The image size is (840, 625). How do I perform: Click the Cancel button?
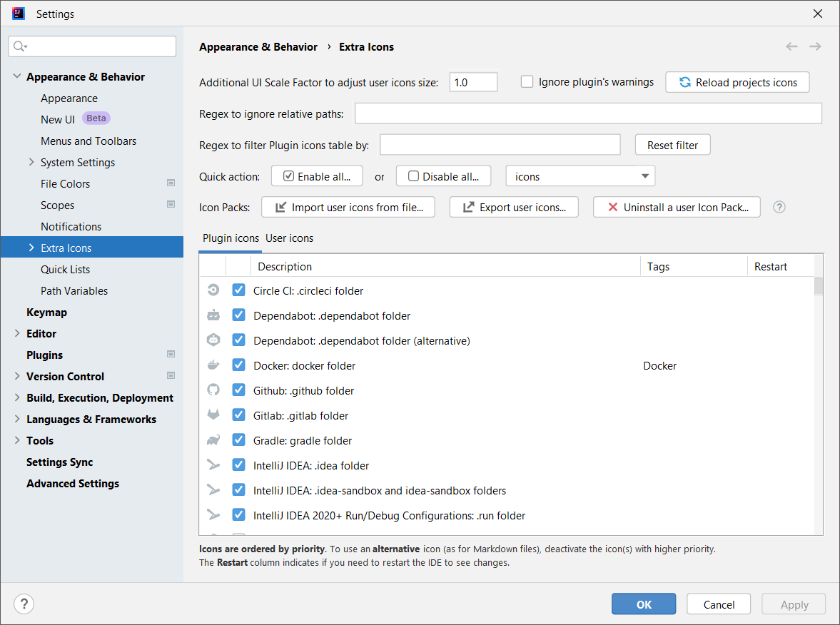[719, 604]
